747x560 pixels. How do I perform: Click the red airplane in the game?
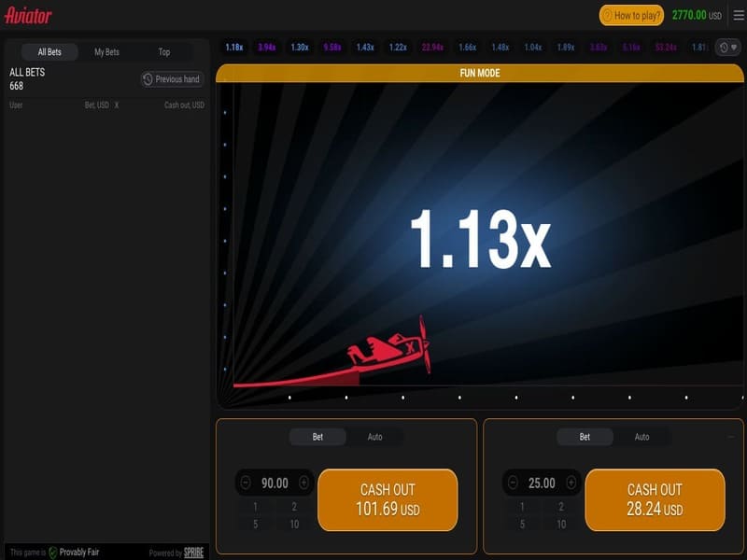388,351
